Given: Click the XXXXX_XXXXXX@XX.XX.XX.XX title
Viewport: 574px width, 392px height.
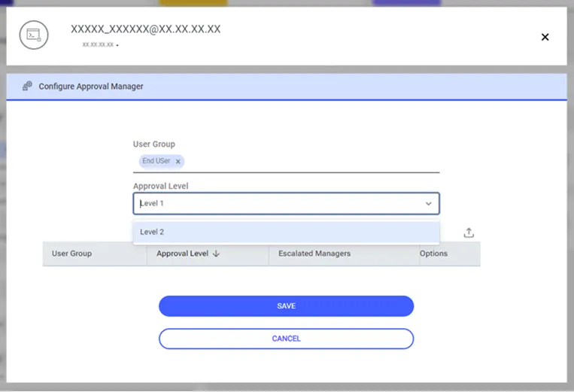Looking at the screenshot, I should (146, 29).
